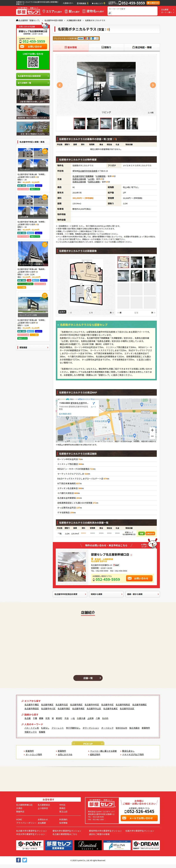Expand 閲覧履歴 section in left sidebar
Screen dimensions: 176x868
(x=33, y=347)
